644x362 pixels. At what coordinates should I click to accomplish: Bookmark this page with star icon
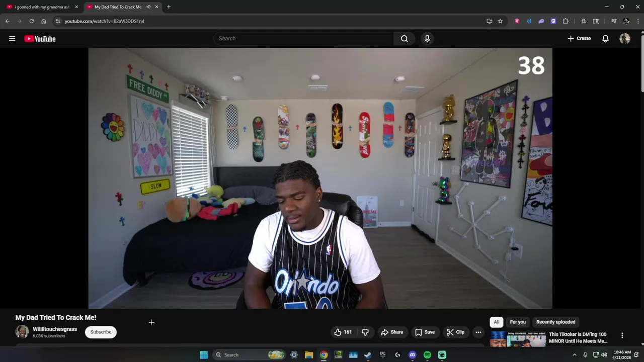click(x=500, y=21)
